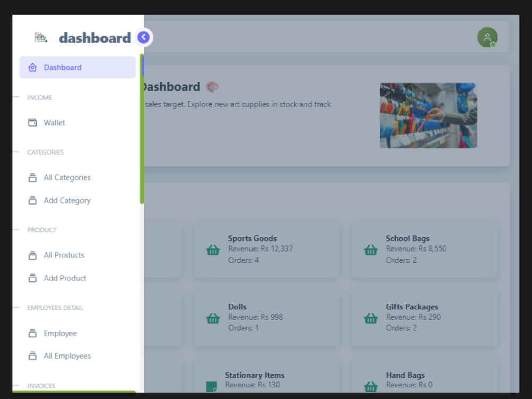Viewport: 532px width, 399px height.
Task: Go to Add Product
Action: pyautogui.click(x=65, y=278)
